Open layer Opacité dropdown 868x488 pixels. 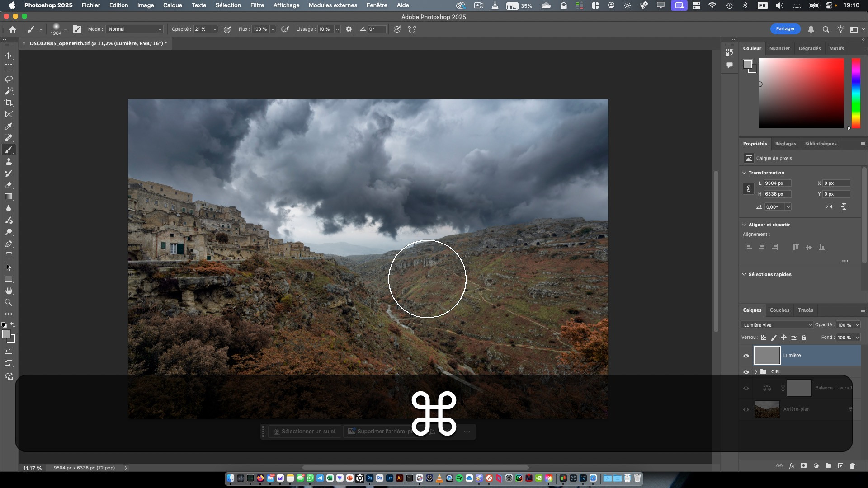857,325
